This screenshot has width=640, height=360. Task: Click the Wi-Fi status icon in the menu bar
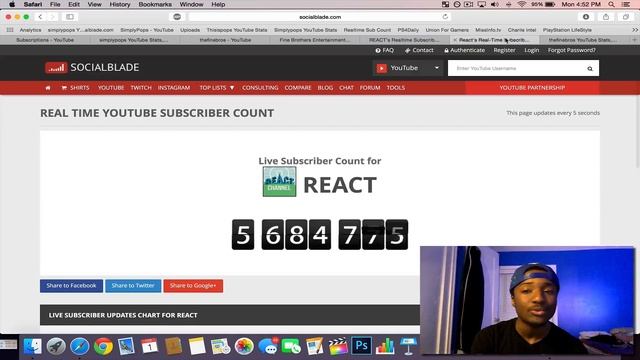pyautogui.click(x=521, y=4)
